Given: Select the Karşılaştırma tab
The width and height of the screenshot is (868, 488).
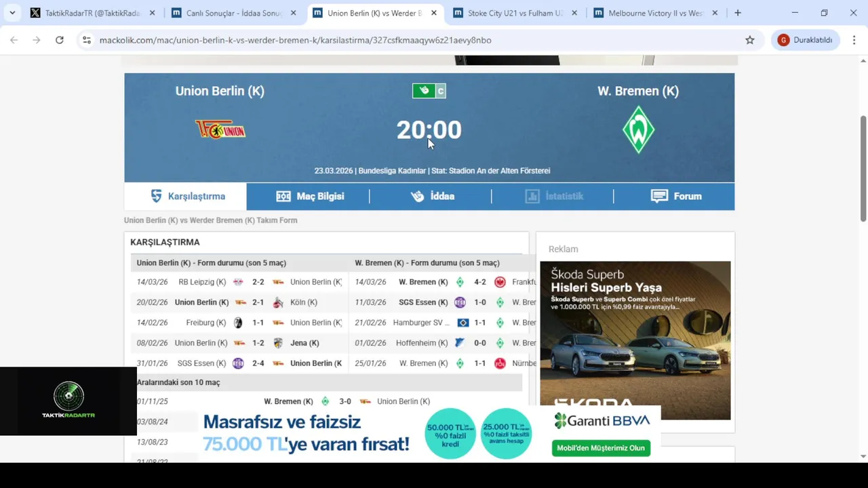Looking at the screenshot, I should (x=186, y=196).
